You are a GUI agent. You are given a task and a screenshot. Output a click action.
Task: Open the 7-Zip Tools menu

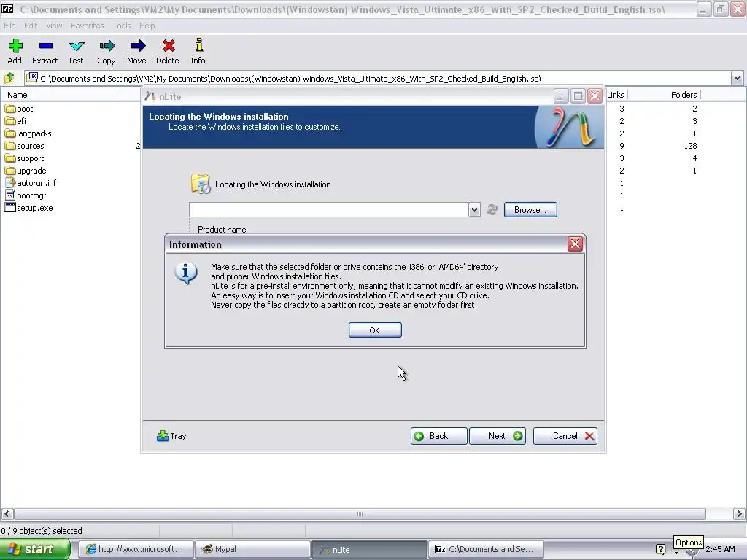pos(122,26)
